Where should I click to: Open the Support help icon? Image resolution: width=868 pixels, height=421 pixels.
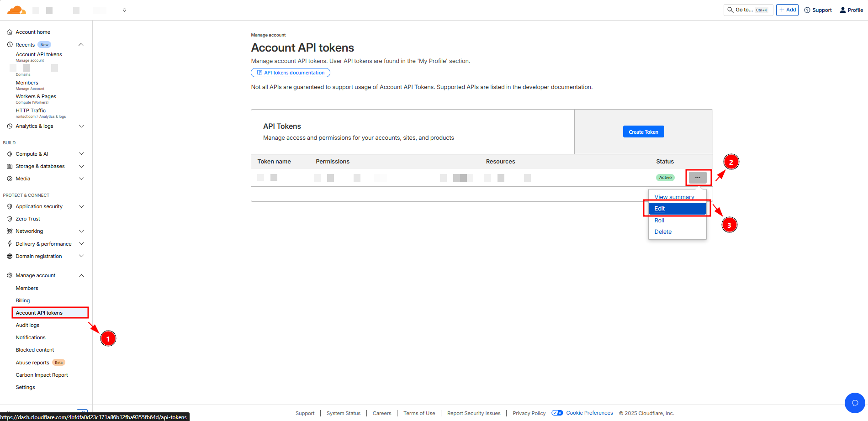click(807, 10)
